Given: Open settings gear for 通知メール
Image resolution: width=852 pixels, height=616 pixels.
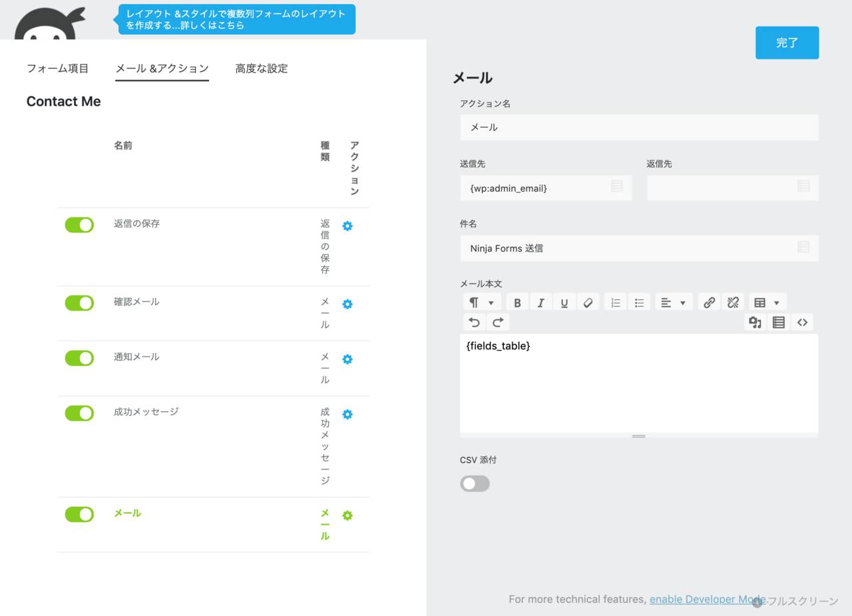Looking at the screenshot, I should coord(347,359).
